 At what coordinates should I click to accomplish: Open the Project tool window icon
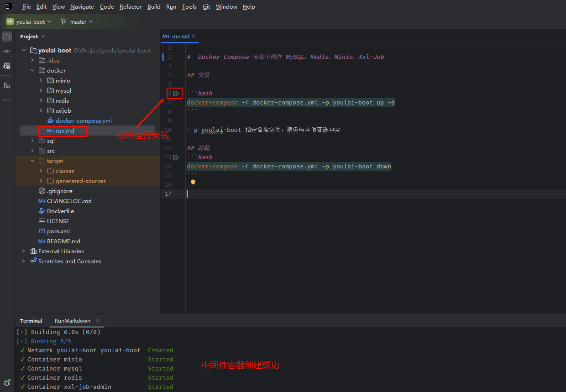[7, 37]
